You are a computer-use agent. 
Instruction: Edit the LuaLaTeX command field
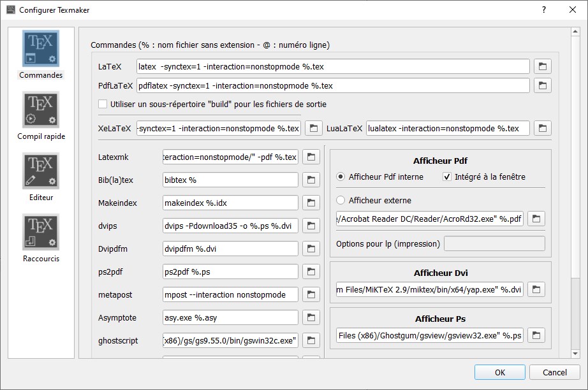click(448, 128)
